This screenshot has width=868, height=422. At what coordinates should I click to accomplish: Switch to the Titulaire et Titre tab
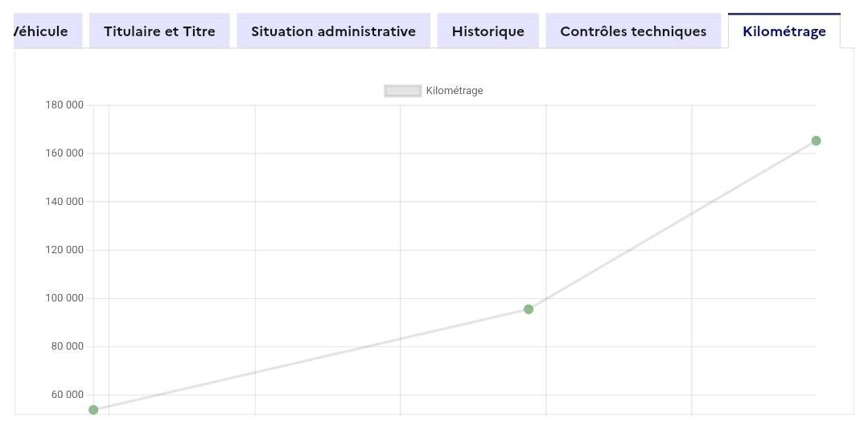coord(159,31)
